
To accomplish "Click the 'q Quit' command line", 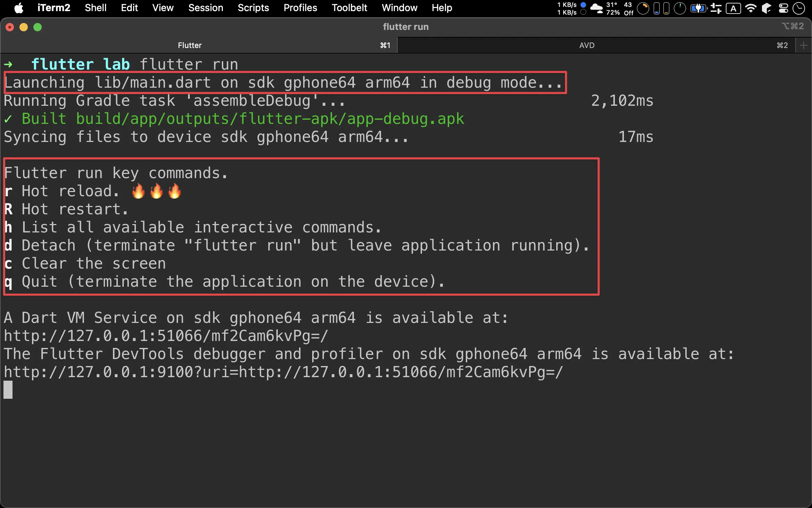I will [x=225, y=282].
